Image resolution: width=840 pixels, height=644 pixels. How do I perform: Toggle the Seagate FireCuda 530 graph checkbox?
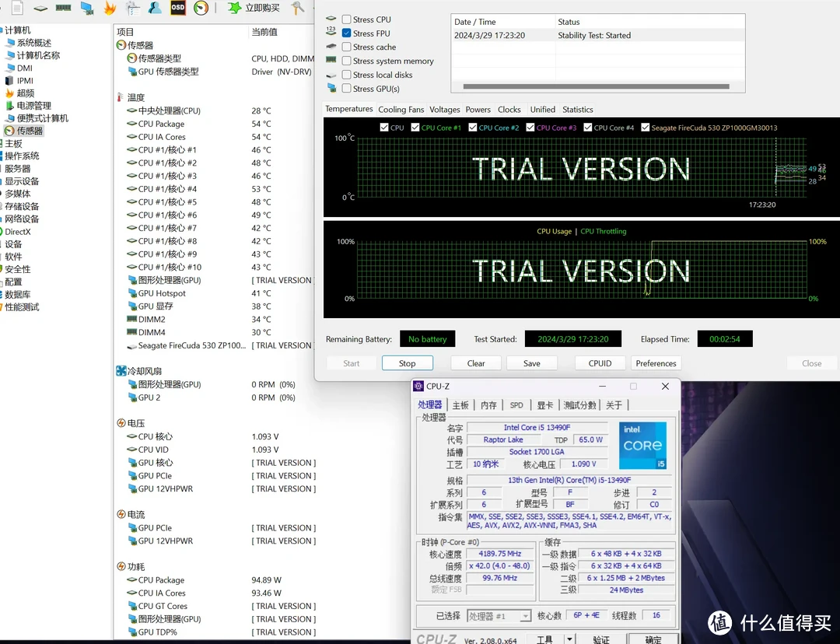click(x=646, y=128)
